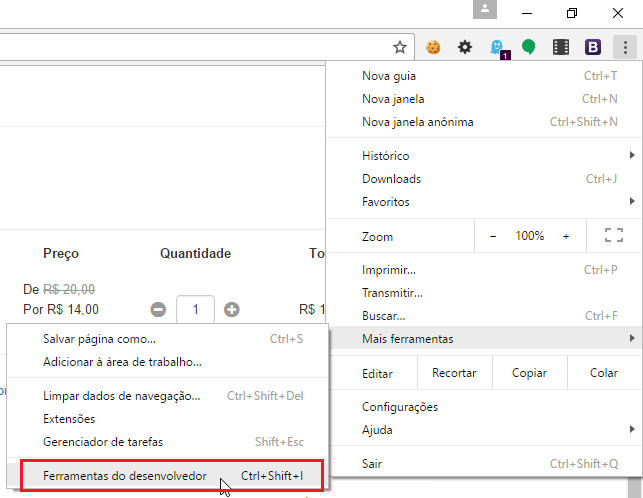Viewport: 643px width, 498px height.
Task: Click the green Hangouts extension icon
Action: coord(528,46)
